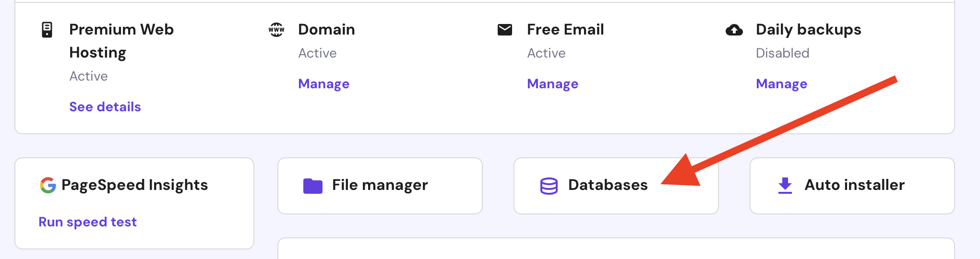Click the Free Email envelope icon
The width and height of the screenshot is (980, 259).
(x=505, y=30)
